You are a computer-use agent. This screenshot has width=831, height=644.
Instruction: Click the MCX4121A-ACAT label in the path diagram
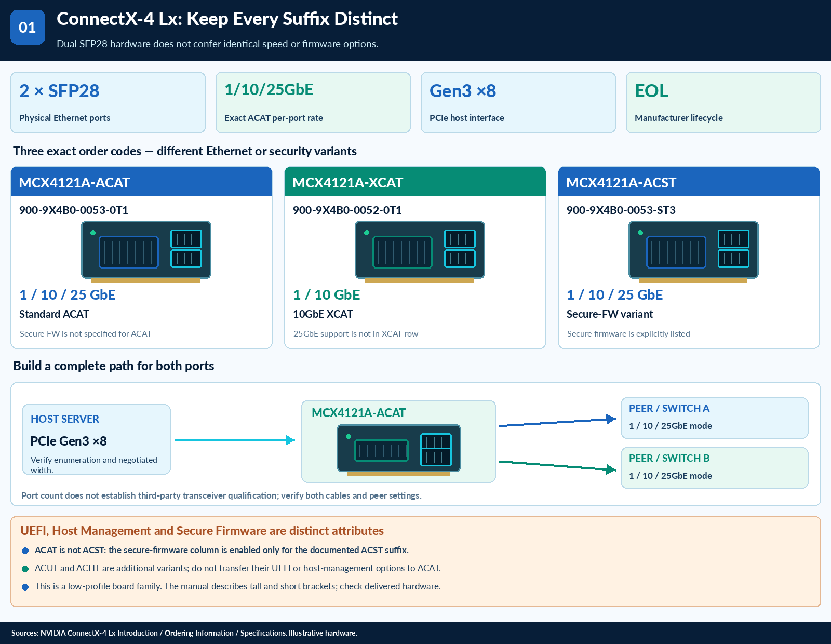click(358, 413)
